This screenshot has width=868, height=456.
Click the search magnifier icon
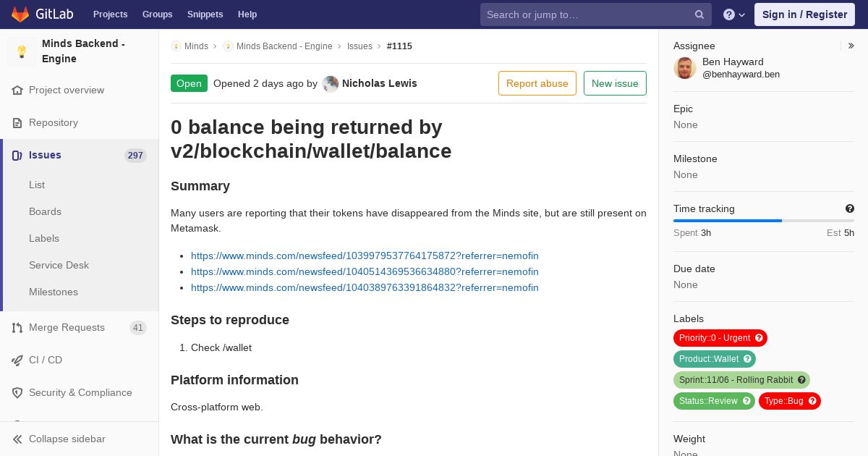[699, 14]
